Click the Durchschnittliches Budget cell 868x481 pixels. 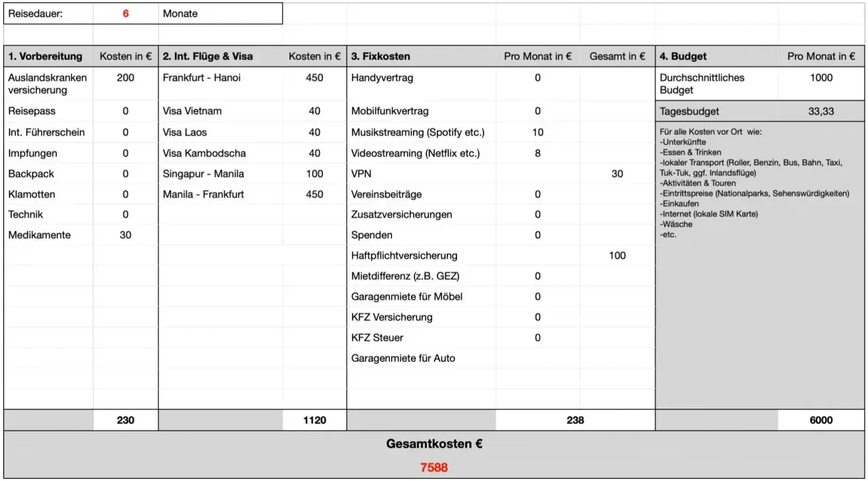716,83
